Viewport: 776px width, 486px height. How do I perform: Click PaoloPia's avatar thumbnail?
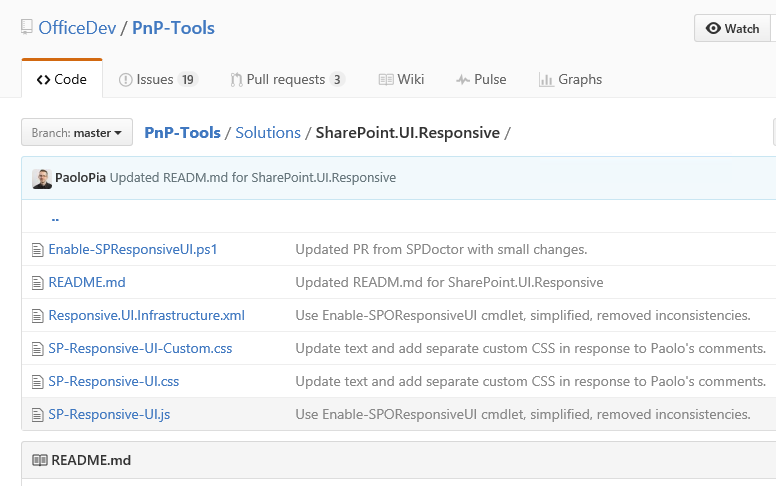[42, 179]
